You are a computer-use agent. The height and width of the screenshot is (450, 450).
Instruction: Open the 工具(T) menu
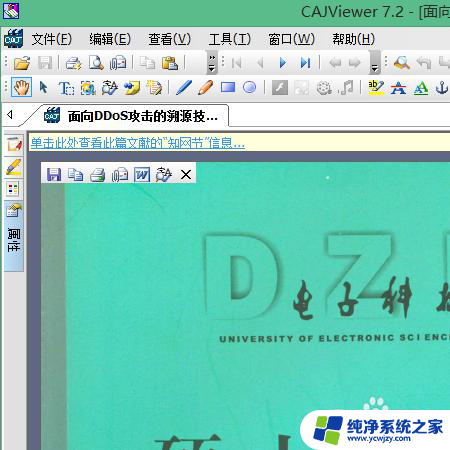click(x=230, y=39)
